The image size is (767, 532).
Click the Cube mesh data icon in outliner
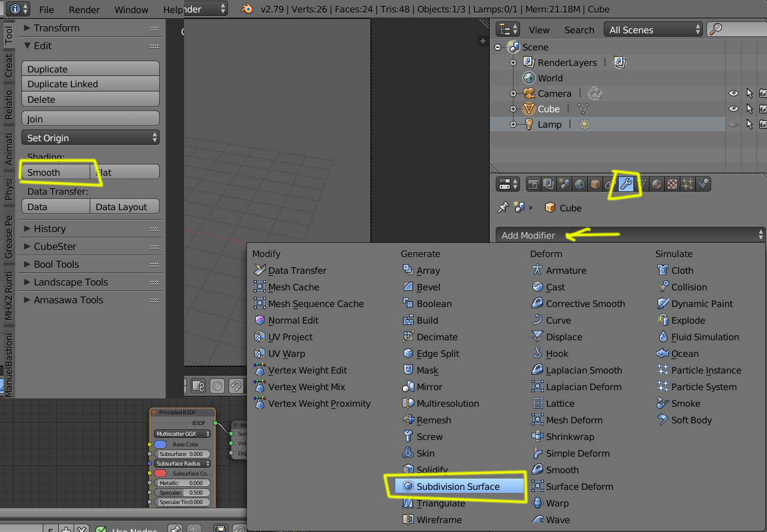(x=583, y=109)
